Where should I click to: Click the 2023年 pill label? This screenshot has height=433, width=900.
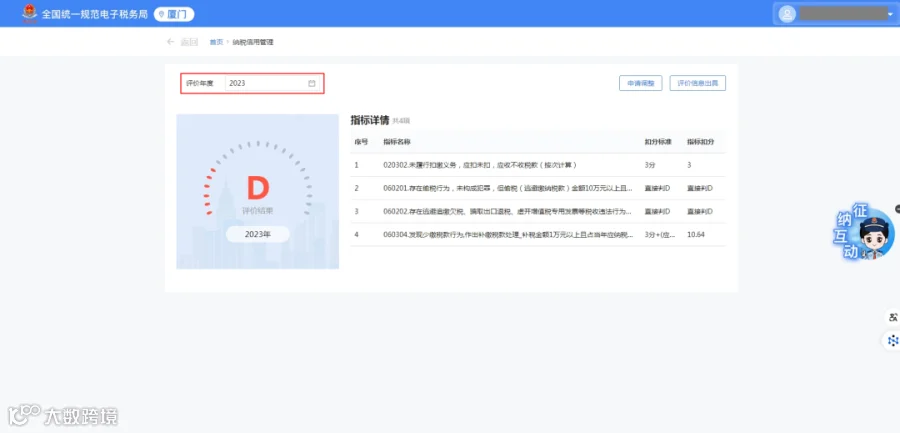click(258, 234)
